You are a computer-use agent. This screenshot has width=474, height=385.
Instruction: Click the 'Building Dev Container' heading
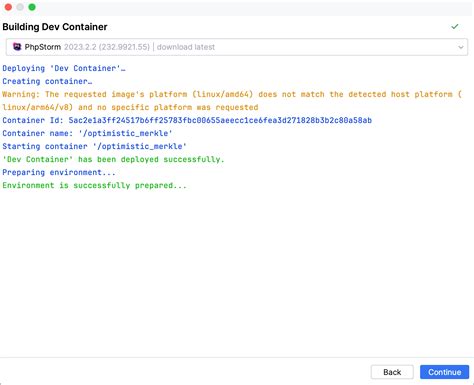click(x=55, y=27)
